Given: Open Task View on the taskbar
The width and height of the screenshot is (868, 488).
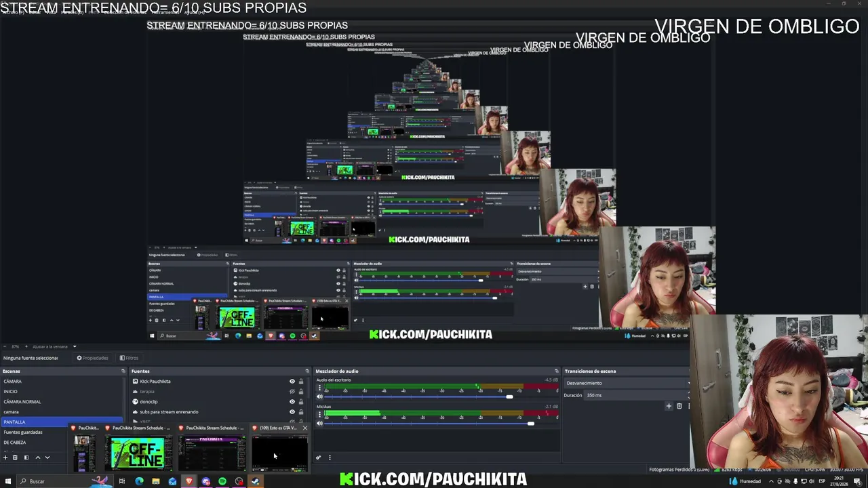Looking at the screenshot, I should tap(122, 481).
